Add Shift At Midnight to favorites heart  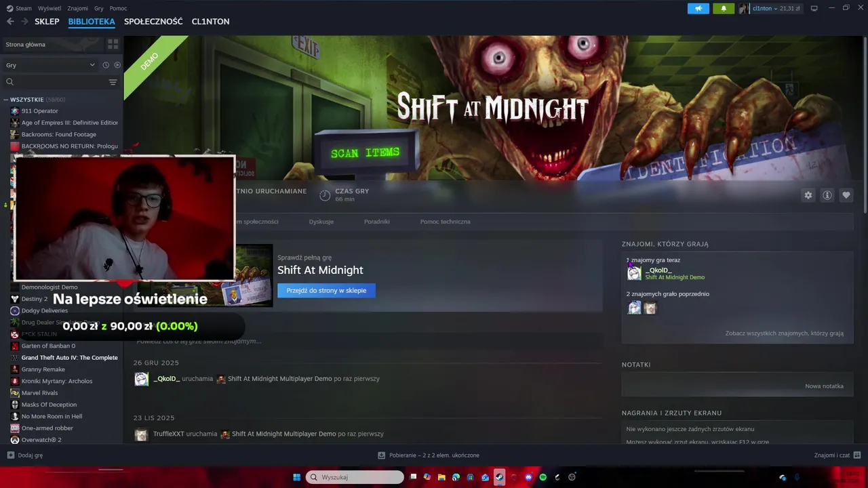pyautogui.click(x=846, y=195)
